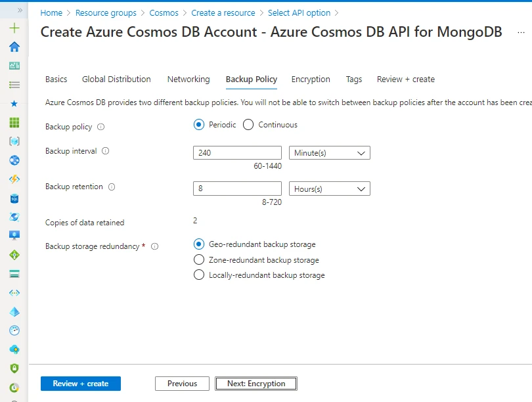Switch to the Networking tab
Screen dimensions: 532x402
tap(188, 79)
